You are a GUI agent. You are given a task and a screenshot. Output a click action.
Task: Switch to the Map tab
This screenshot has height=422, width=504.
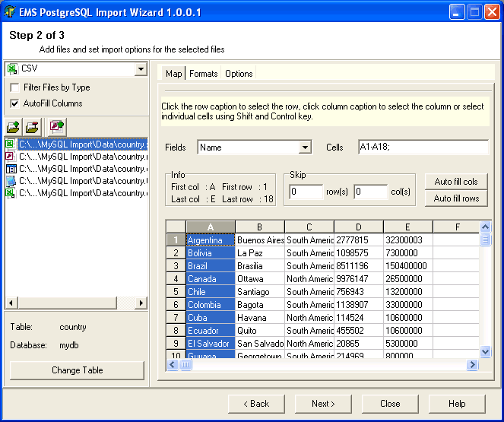click(x=173, y=74)
